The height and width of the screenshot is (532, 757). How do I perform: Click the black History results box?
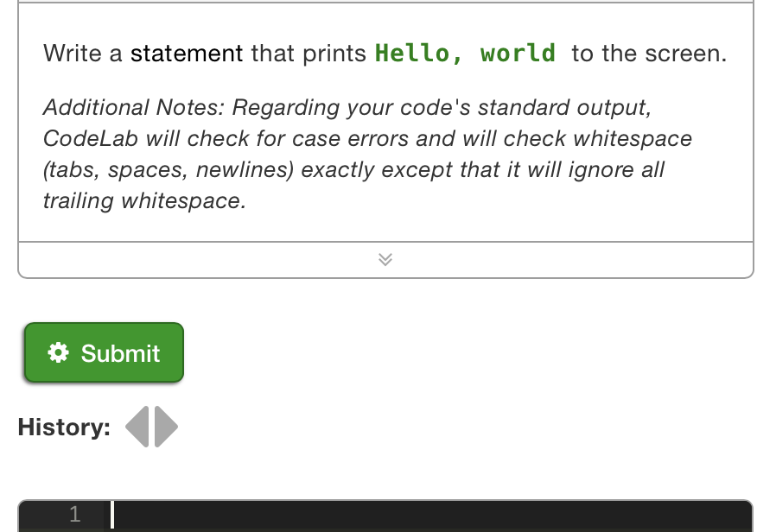click(426, 427)
